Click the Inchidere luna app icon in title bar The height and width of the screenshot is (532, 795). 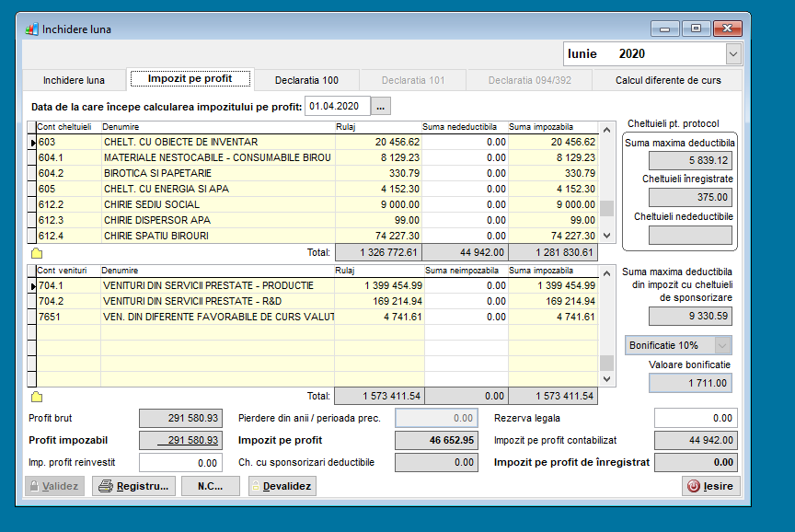tap(31, 29)
